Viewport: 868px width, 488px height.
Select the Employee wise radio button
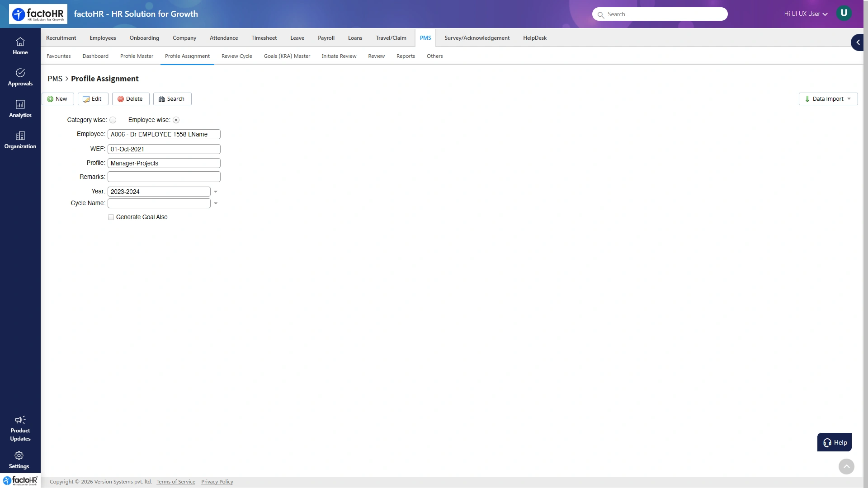(x=176, y=120)
